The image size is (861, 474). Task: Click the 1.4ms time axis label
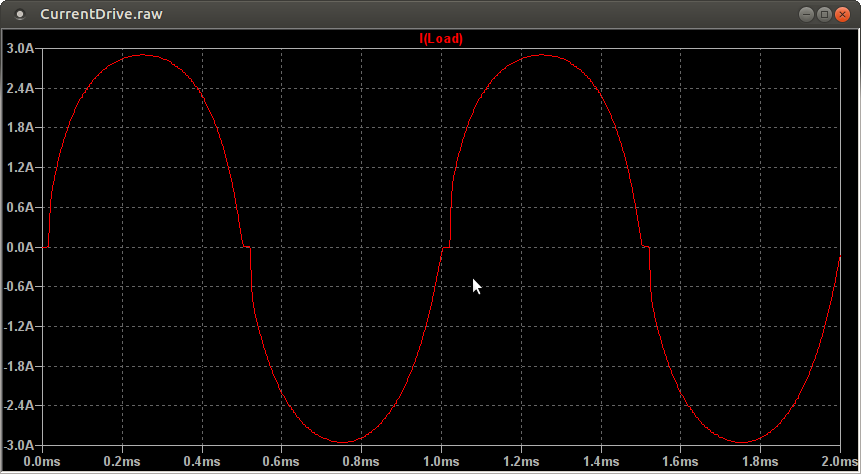click(x=601, y=459)
